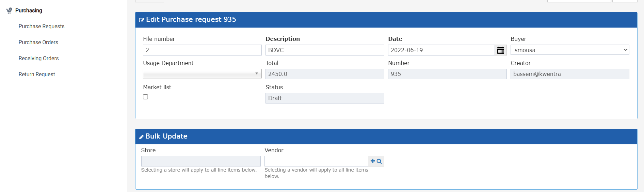Open Return Request menu item
The image size is (644, 192).
[37, 74]
